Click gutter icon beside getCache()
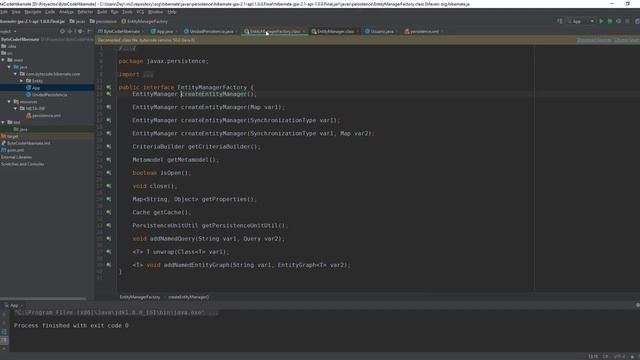The image size is (640, 360). coord(109,212)
